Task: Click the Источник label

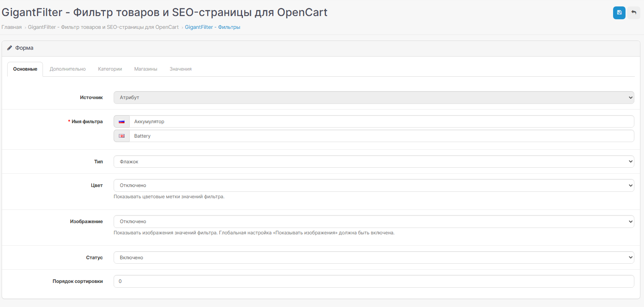Action: [x=91, y=98]
